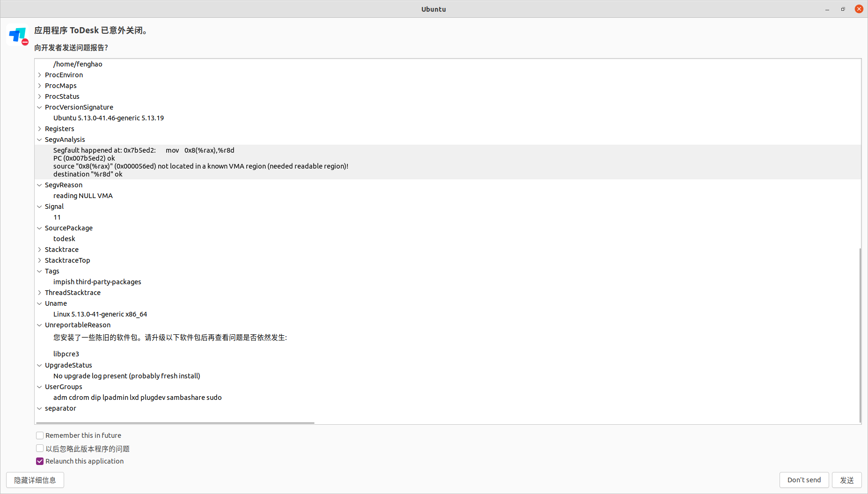
Task: Click the ToDesk crash icon
Action: point(18,36)
